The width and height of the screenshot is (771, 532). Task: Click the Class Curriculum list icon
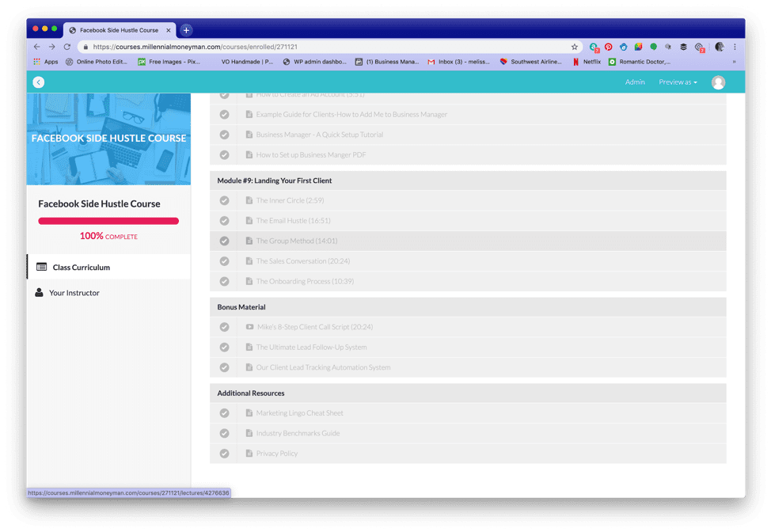(x=42, y=268)
